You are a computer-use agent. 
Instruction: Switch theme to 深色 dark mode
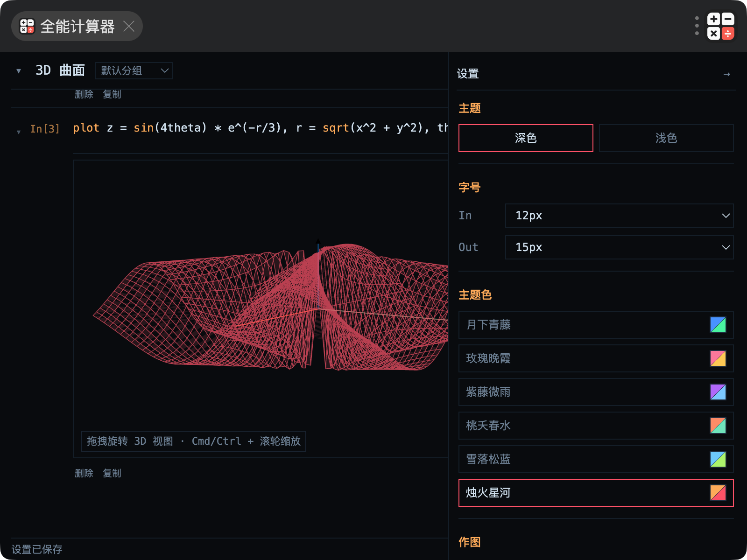click(526, 138)
